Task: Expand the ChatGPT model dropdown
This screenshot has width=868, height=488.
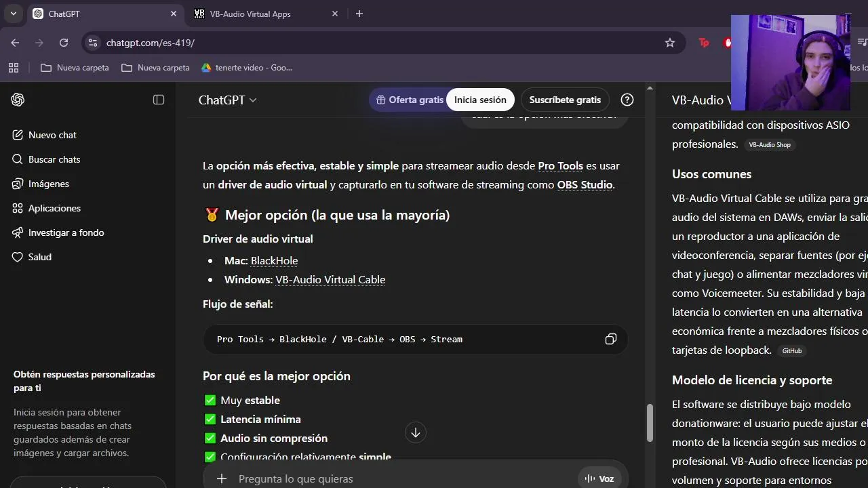Action: (x=227, y=100)
